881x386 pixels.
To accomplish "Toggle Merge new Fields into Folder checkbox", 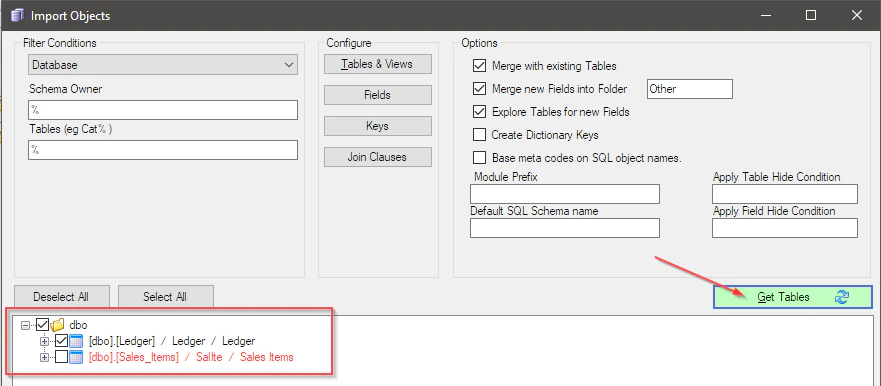I will (479, 89).
